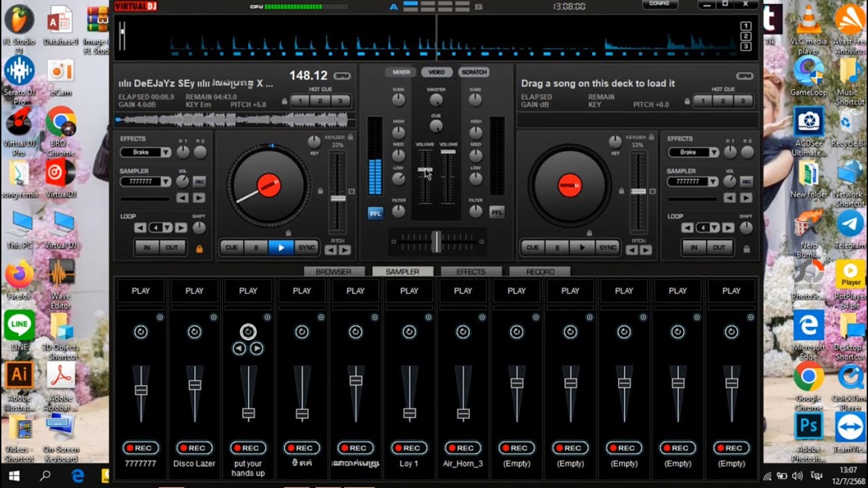This screenshot has width=868, height=488.
Task: Click the right channel LOW EQ knob
Action: point(476,178)
